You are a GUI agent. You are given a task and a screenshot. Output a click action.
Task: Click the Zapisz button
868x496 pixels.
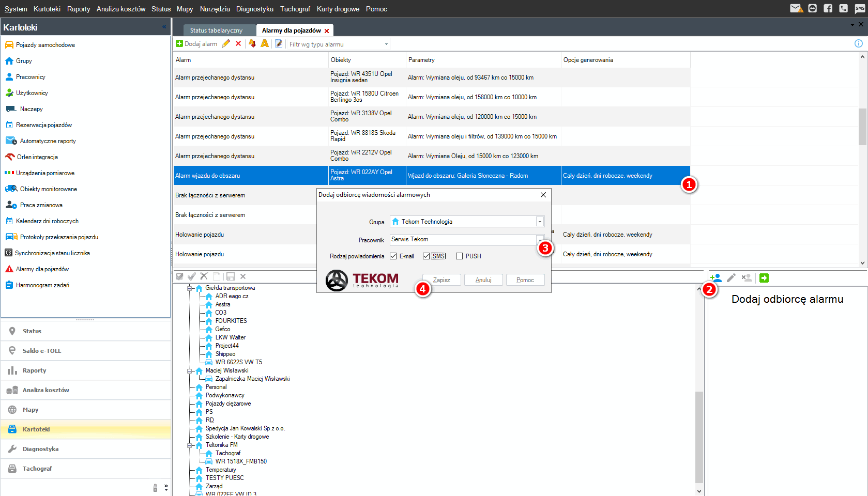tap(441, 280)
